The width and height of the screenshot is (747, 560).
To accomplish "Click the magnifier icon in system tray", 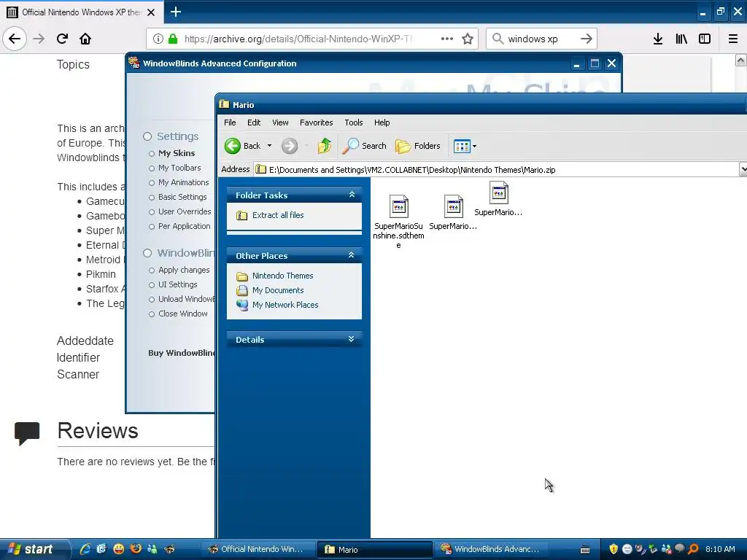I will (693, 549).
